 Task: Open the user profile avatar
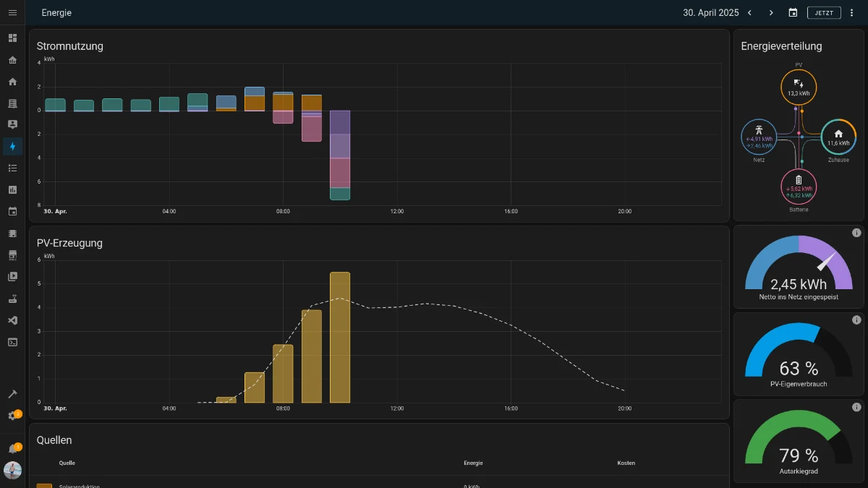[12, 471]
